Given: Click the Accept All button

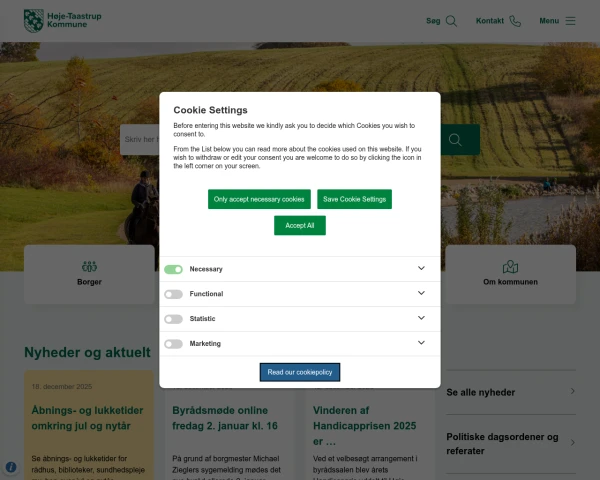Looking at the screenshot, I should click(x=300, y=225).
